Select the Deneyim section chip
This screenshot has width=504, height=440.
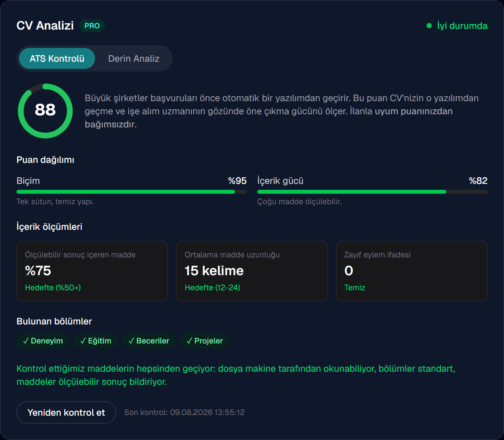pos(43,341)
